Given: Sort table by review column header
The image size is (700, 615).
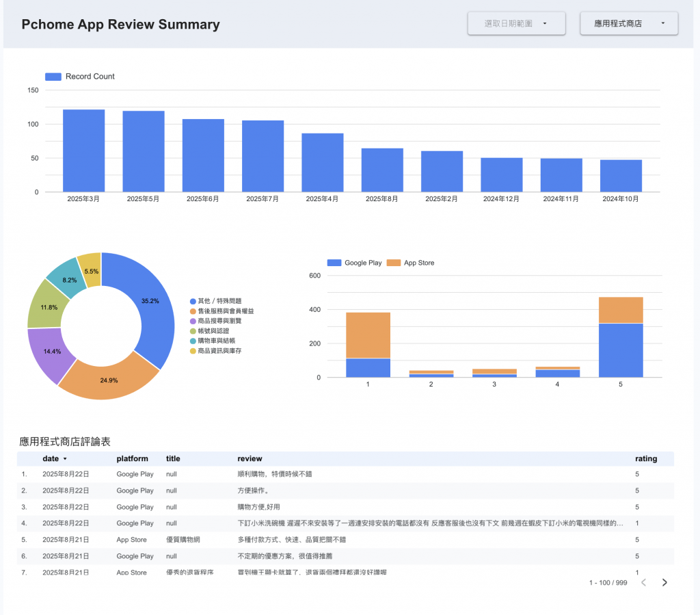Looking at the screenshot, I should pos(250,458).
